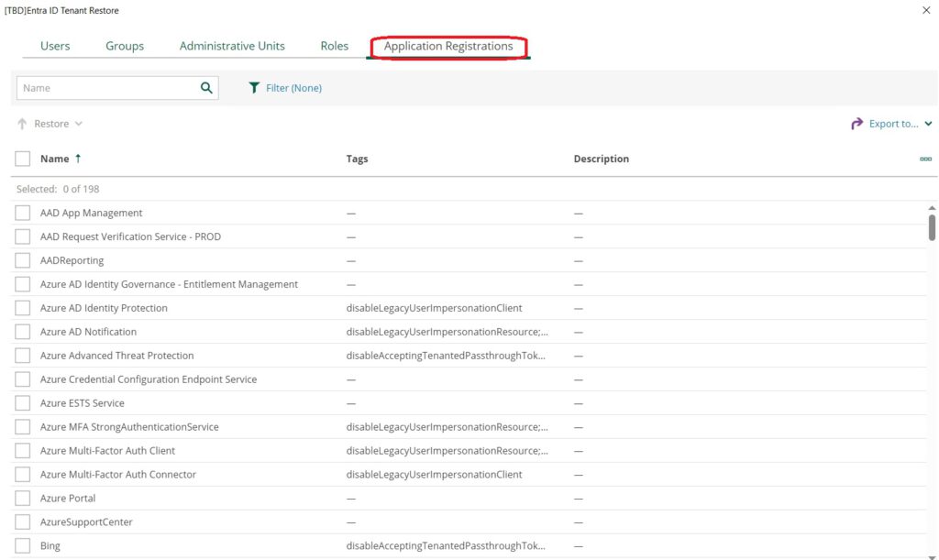
Task: Expand the Export to dropdown chevron
Action: coord(928,124)
